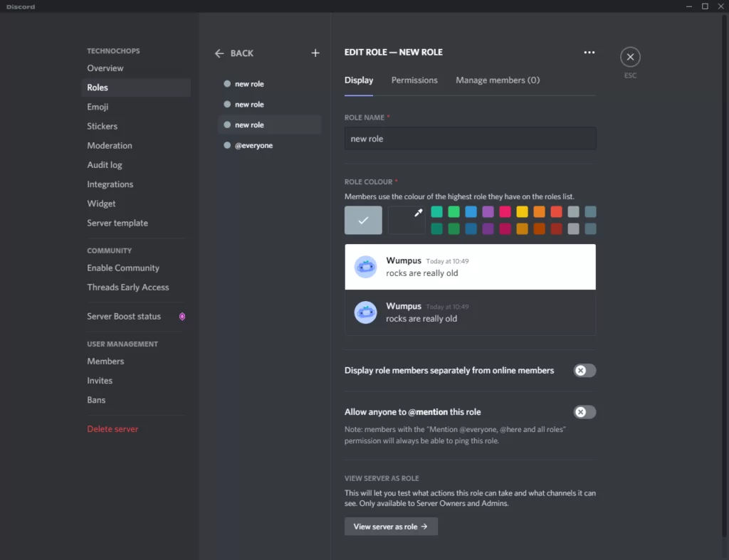Toggle allow anyone to @mention switch
This screenshot has height=560, width=729.
tap(584, 412)
